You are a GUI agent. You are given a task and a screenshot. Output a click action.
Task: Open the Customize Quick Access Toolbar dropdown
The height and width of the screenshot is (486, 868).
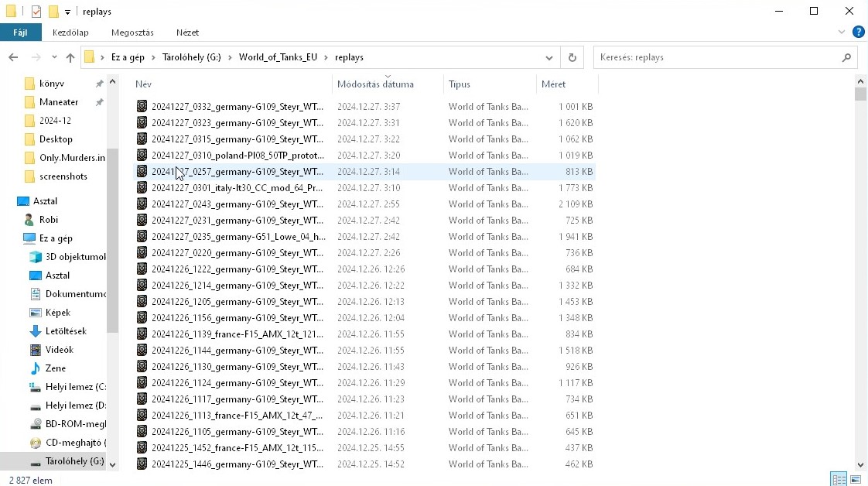tap(67, 12)
